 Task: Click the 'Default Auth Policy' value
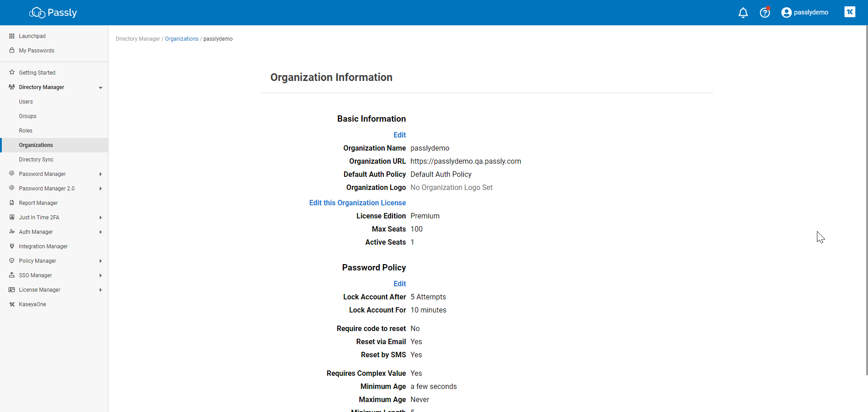(x=441, y=174)
